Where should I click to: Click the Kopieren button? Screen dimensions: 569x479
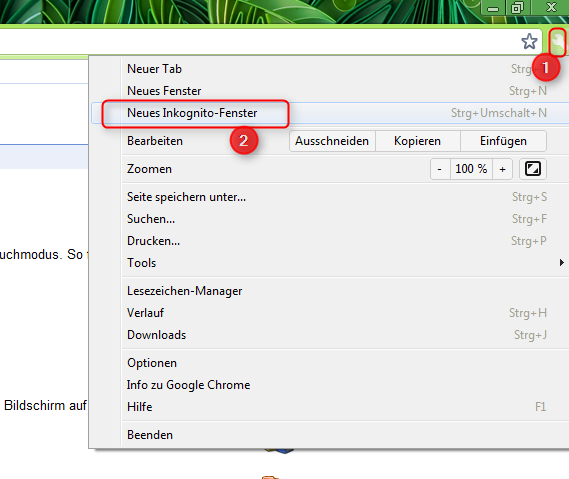pos(418,141)
